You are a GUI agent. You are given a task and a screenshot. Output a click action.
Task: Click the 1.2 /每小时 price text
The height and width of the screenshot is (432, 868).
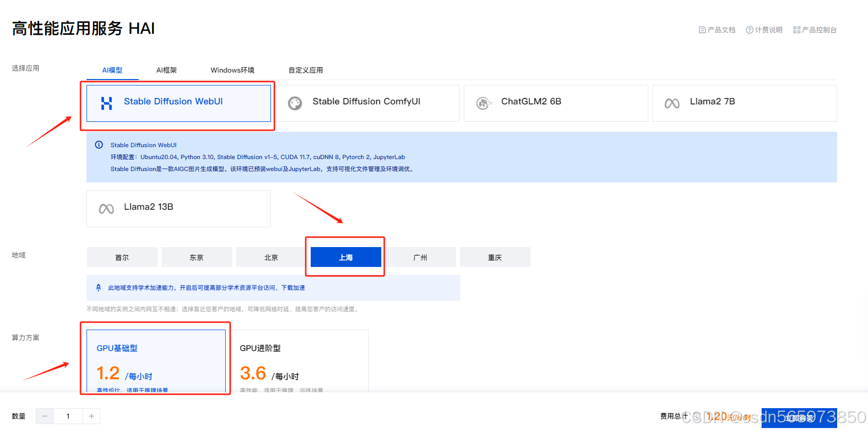[124, 373]
